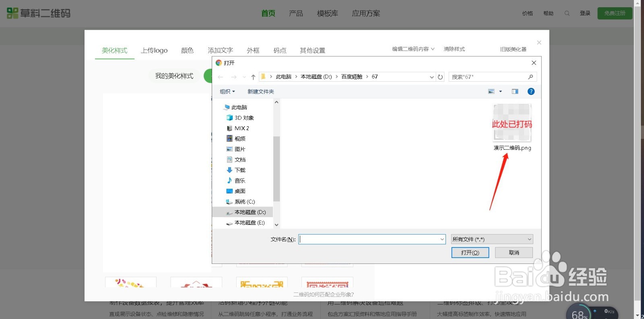The width and height of the screenshot is (644, 319).
Task: Select the 本地磁盘 (E:) drive
Action: 250,222
